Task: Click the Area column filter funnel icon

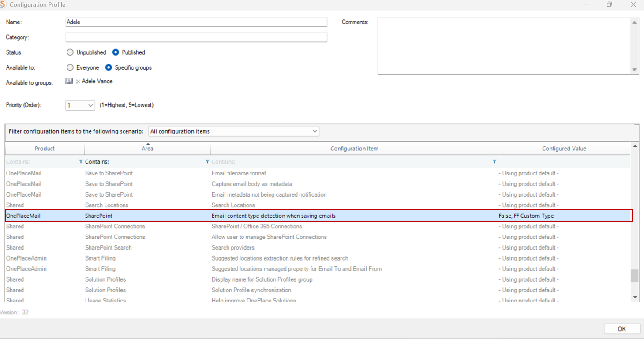Action: pyautogui.click(x=207, y=162)
